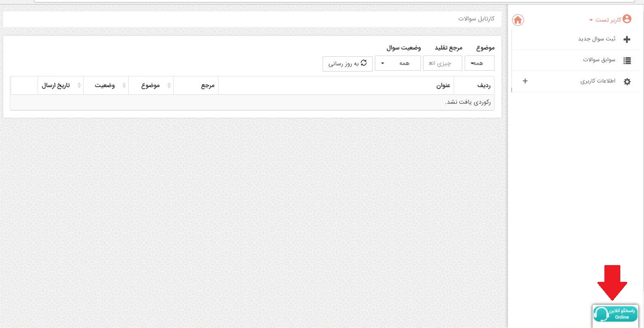
Task: Click the gear icon for اطلاعات کاربری
Action: click(x=627, y=81)
